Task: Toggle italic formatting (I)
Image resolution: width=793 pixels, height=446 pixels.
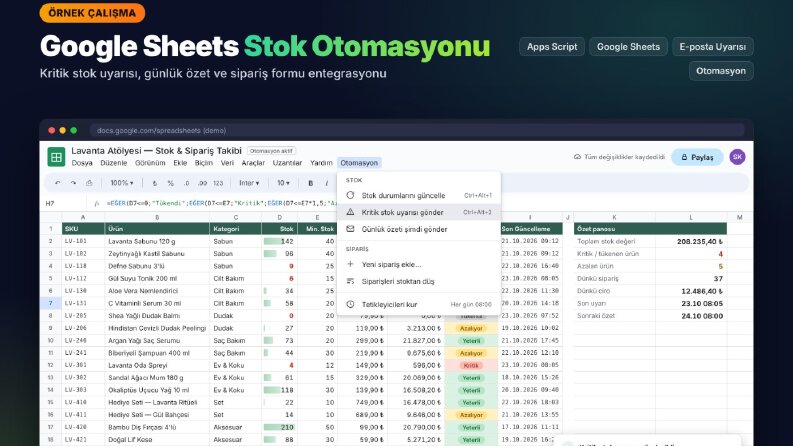Action: [x=326, y=183]
